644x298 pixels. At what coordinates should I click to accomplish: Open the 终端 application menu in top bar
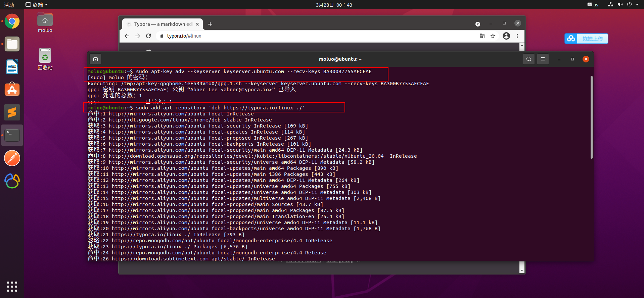pyautogui.click(x=37, y=5)
